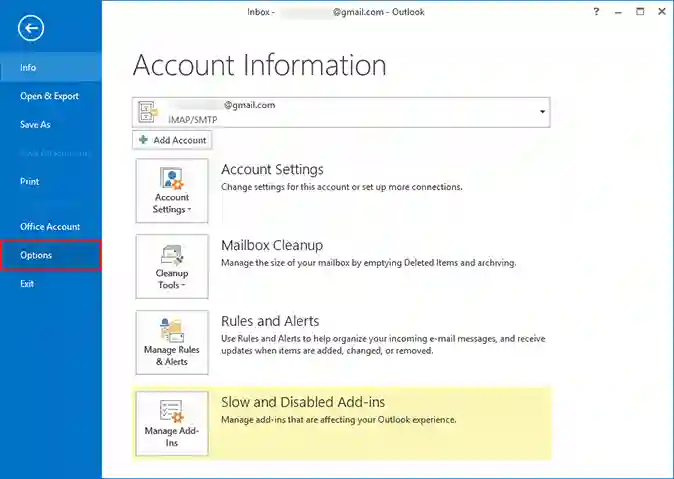Select the Info menu item
The height and width of the screenshot is (479, 674).
click(51, 68)
